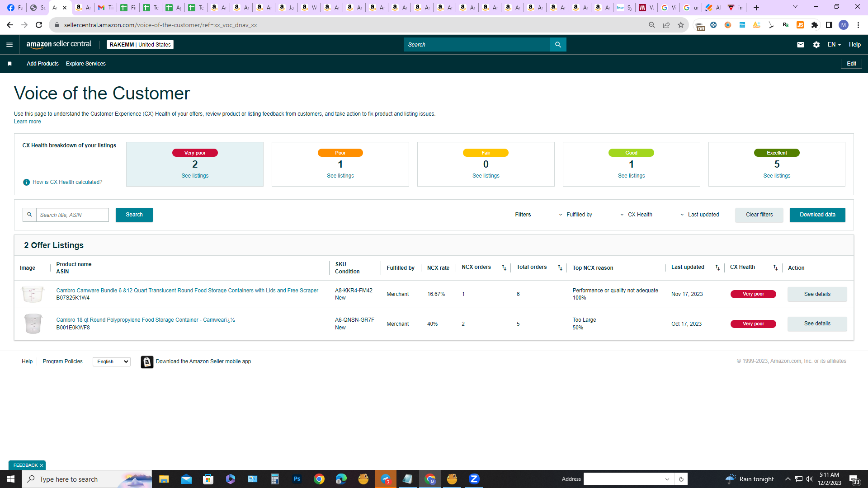This screenshot has height=488, width=868.
Task: Click the Edit button in nav bar
Action: tap(851, 64)
